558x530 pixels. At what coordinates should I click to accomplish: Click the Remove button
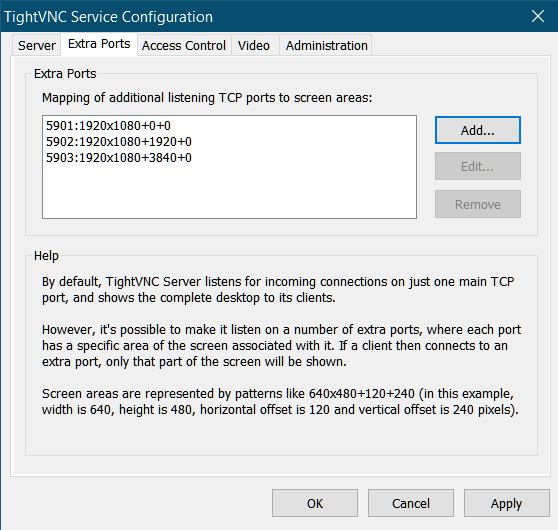point(478,204)
